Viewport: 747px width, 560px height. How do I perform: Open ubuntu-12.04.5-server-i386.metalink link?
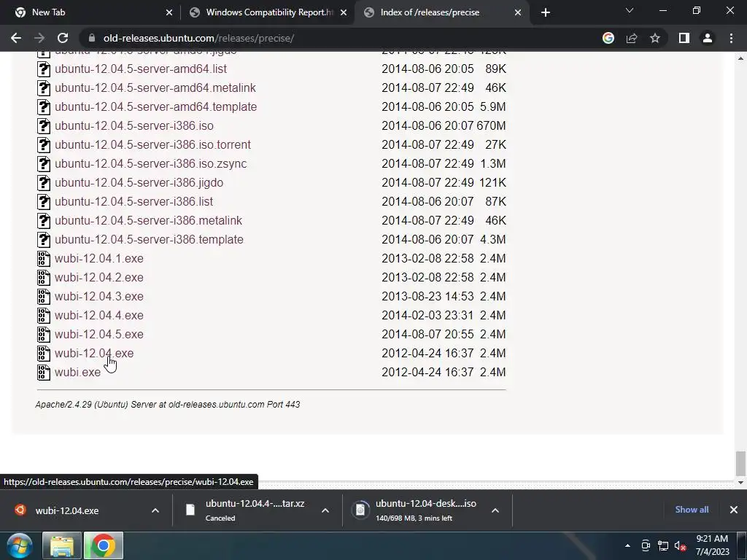[x=148, y=220]
